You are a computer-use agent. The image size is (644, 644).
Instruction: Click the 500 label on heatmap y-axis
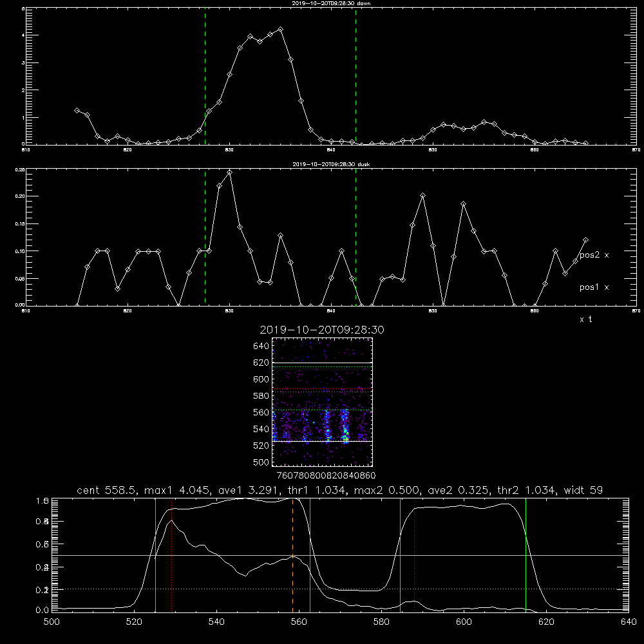coord(261,462)
